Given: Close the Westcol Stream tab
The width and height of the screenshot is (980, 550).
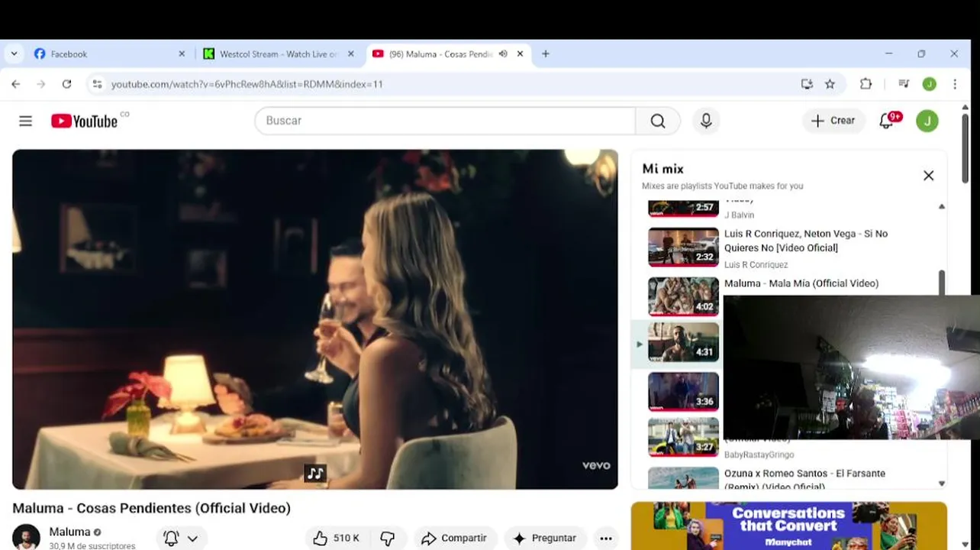Looking at the screenshot, I should 351,54.
